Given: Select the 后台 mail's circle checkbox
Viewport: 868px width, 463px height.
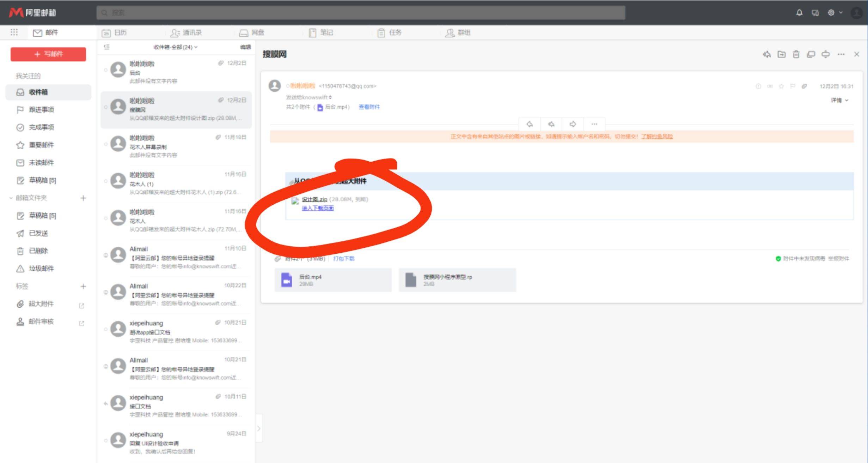Looking at the screenshot, I should [x=105, y=70].
